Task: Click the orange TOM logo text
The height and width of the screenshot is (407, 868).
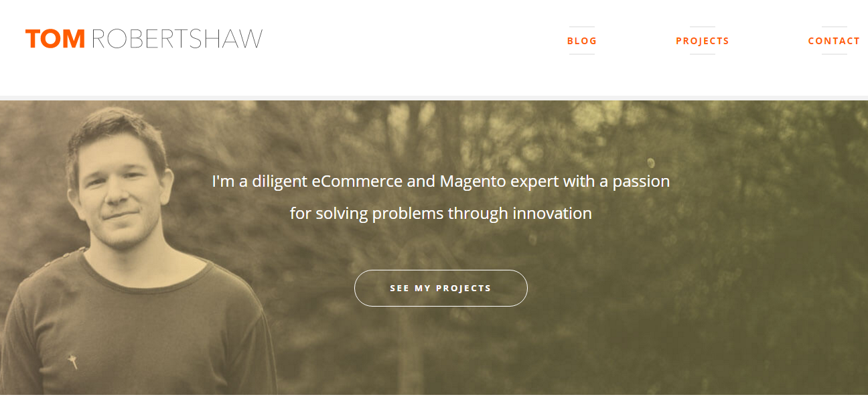Action: 55,39
